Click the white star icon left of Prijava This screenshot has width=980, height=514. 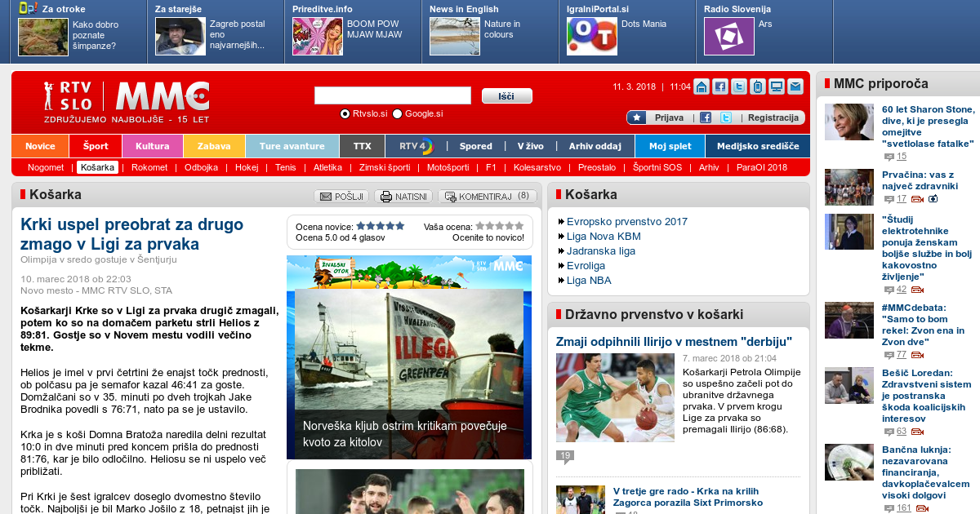(x=637, y=117)
